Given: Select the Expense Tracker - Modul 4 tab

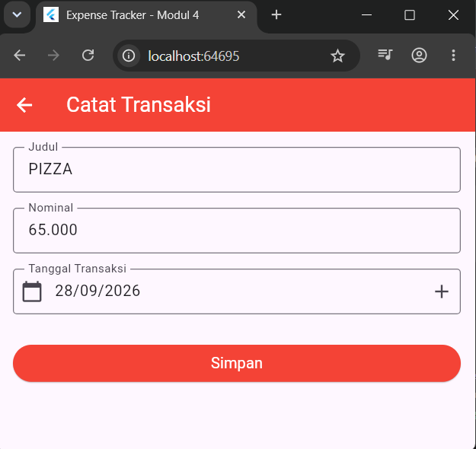Looking at the screenshot, I should coord(146,15).
